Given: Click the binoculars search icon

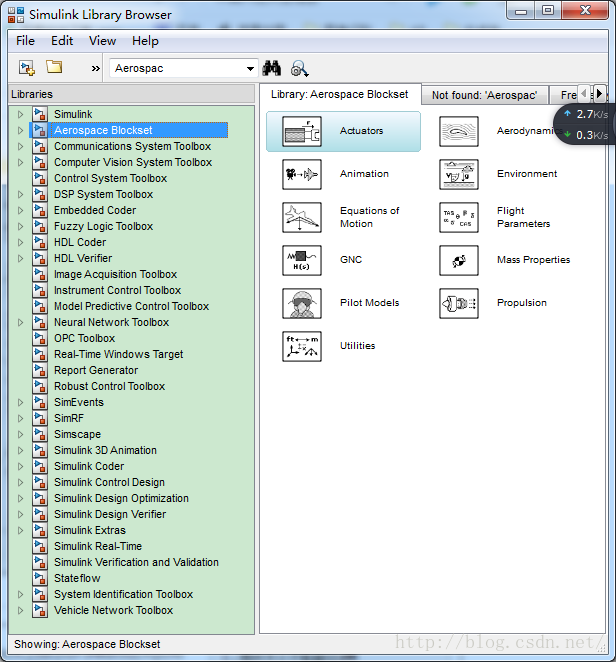Looking at the screenshot, I should pos(271,68).
